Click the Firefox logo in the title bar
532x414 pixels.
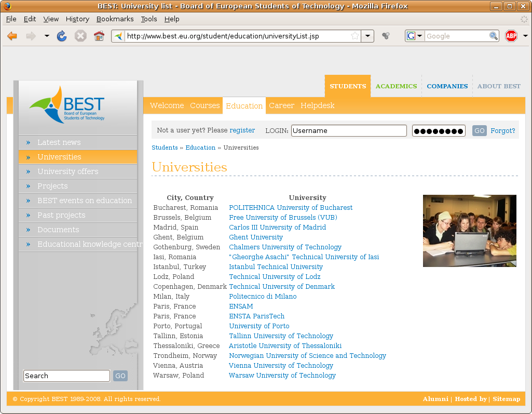coord(7,6)
